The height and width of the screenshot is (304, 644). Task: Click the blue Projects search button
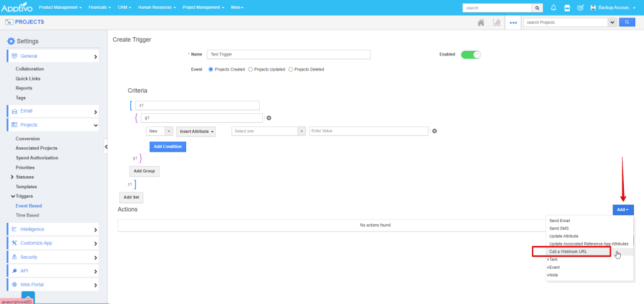627,22
